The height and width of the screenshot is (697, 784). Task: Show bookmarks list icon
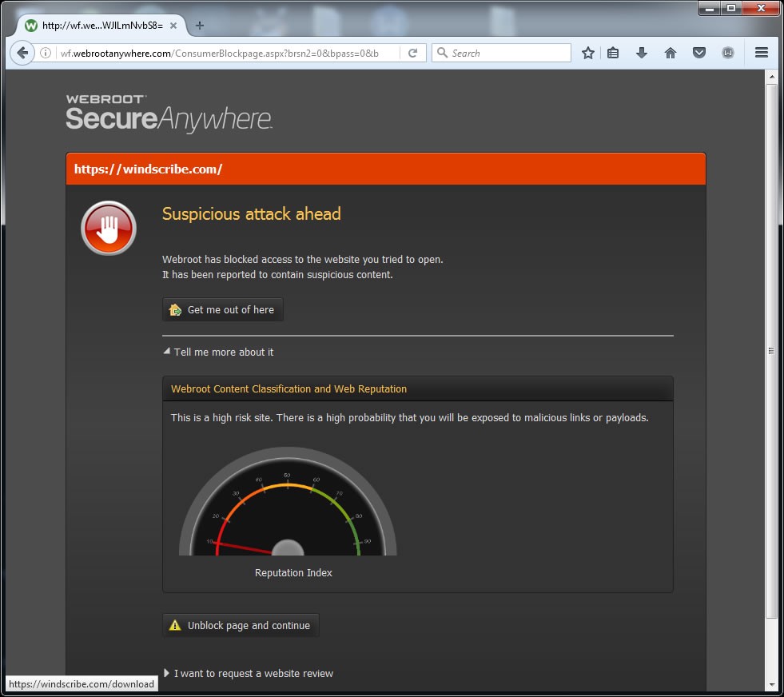pyautogui.click(x=613, y=53)
